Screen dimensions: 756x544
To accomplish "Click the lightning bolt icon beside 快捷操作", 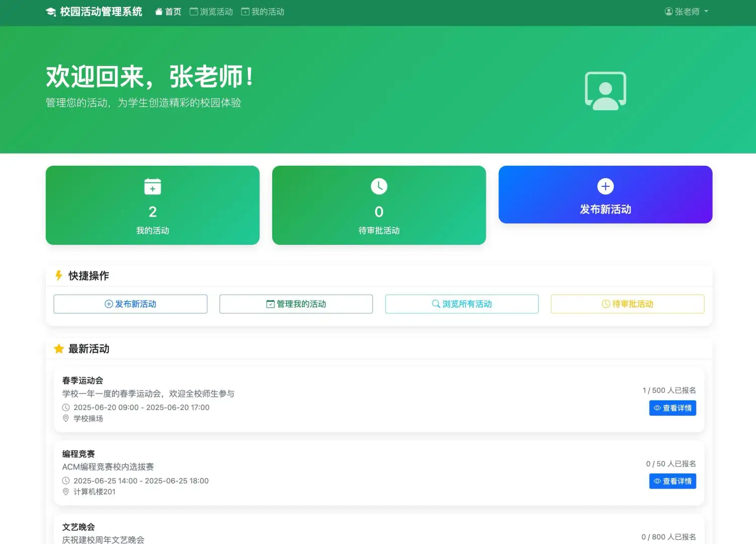I will coord(58,276).
